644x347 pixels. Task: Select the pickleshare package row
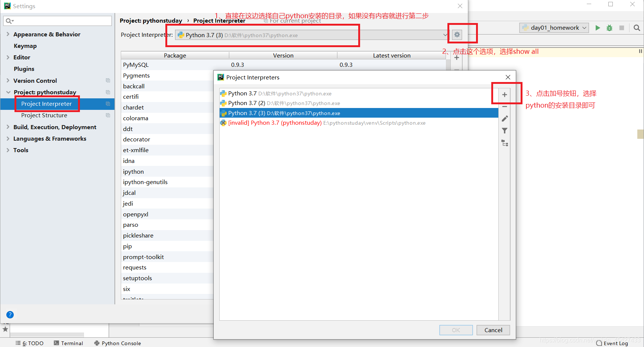tap(167, 235)
